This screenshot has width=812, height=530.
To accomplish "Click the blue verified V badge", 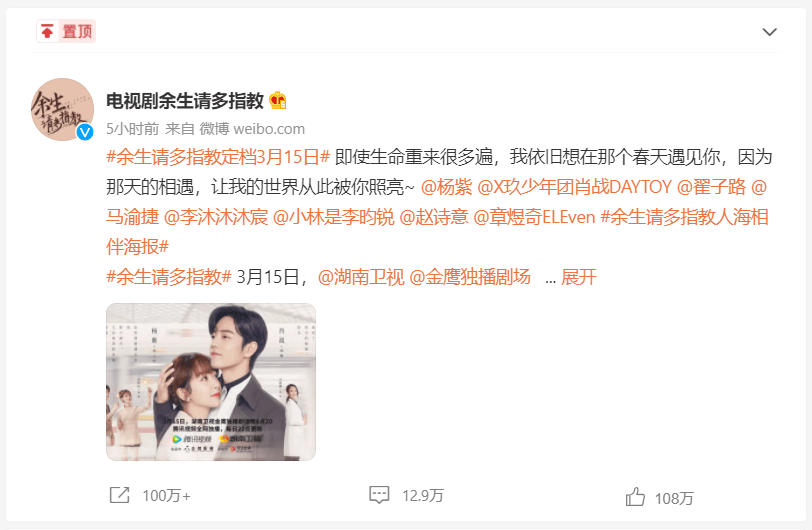I will point(85,132).
